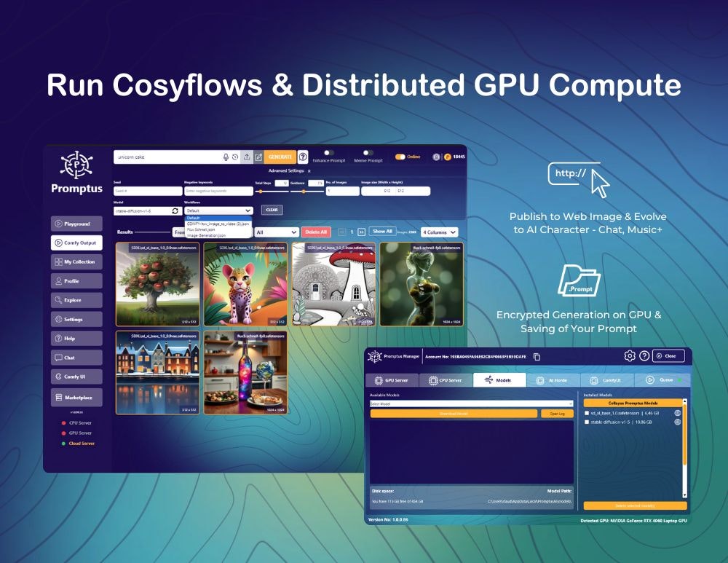Choose Flux Schnell.json workflow
The height and width of the screenshot is (563, 728).
218,229
